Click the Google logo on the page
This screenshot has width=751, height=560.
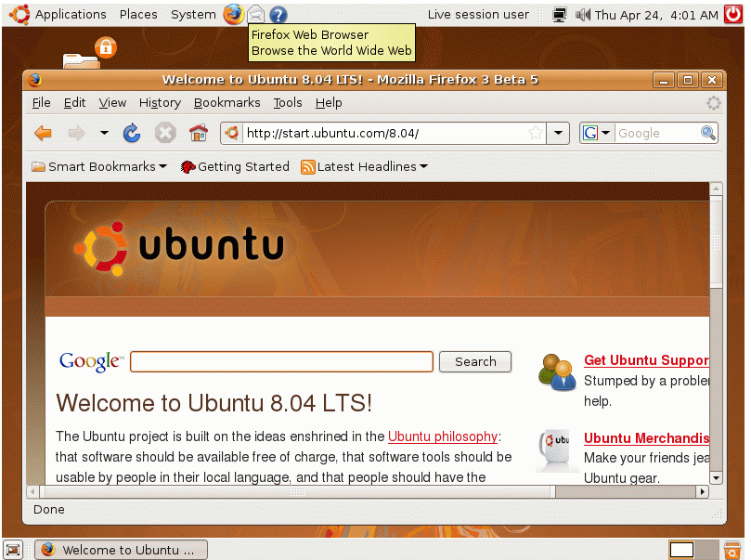click(x=91, y=361)
